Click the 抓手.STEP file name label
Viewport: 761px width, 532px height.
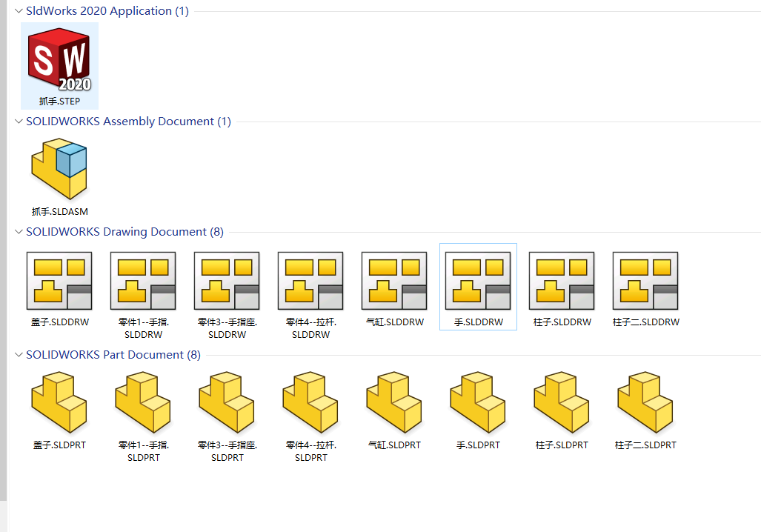(60, 102)
